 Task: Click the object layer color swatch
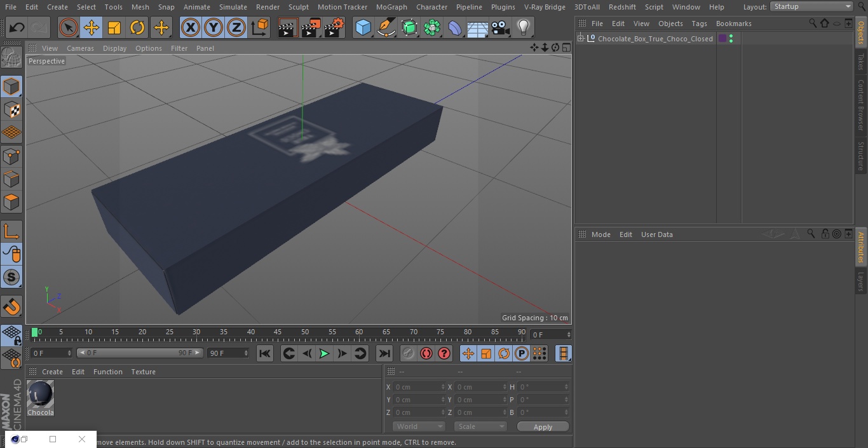pos(722,39)
